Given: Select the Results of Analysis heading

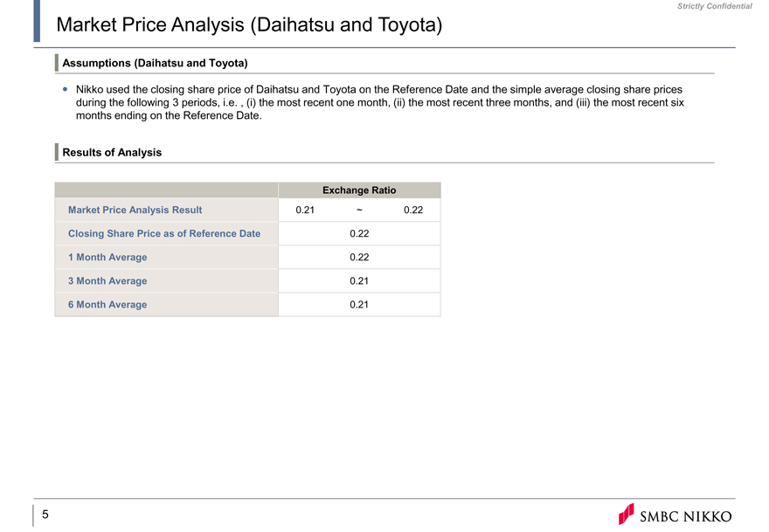Looking at the screenshot, I should coord(112,152).
